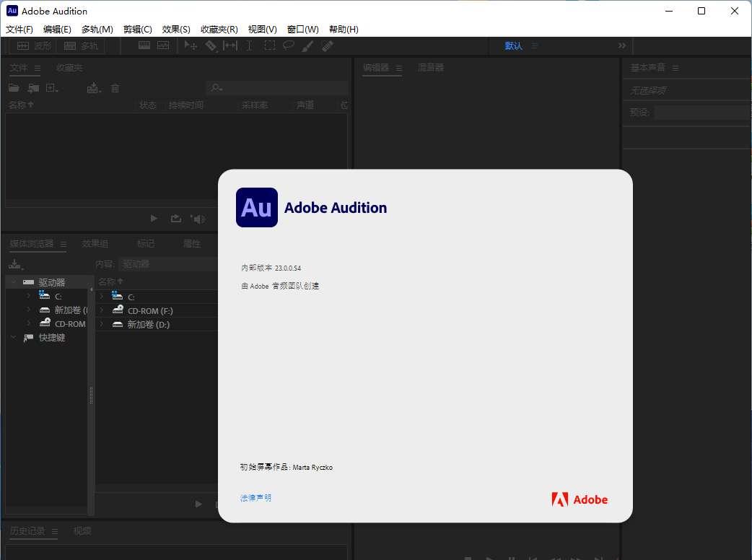Image resolution: width=752 pixels, height=560 pixels.
Task: Select the Spot Healing Brush tool
Action: (x=326, y=45)
